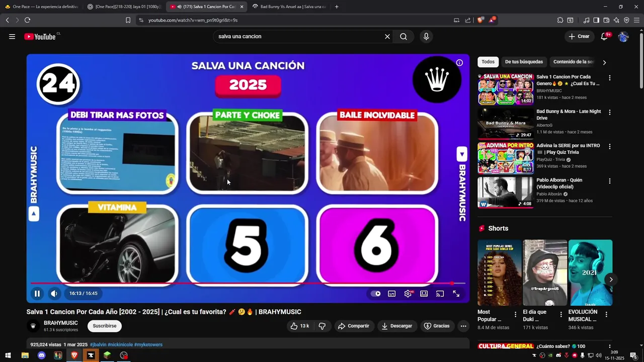Turn on subtitles in the player
644x362 pixels.
click(x=391, y=294)
